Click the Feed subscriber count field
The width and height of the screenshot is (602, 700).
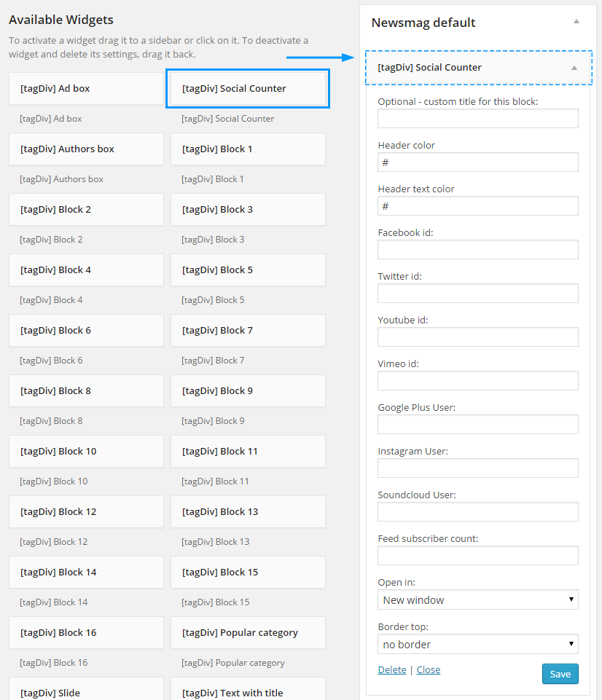click(x=477, y=556)
